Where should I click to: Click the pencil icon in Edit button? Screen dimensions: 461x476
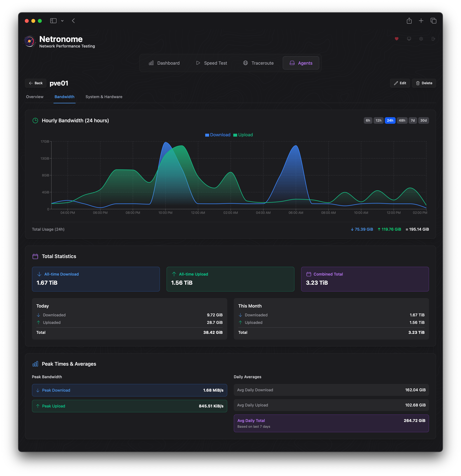pos(396,83)
